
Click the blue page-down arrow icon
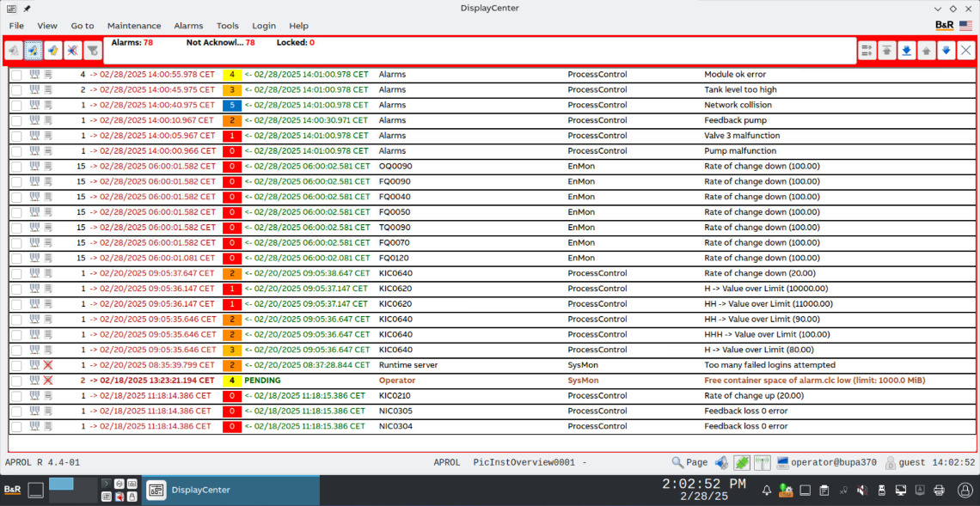pos(946,51)
